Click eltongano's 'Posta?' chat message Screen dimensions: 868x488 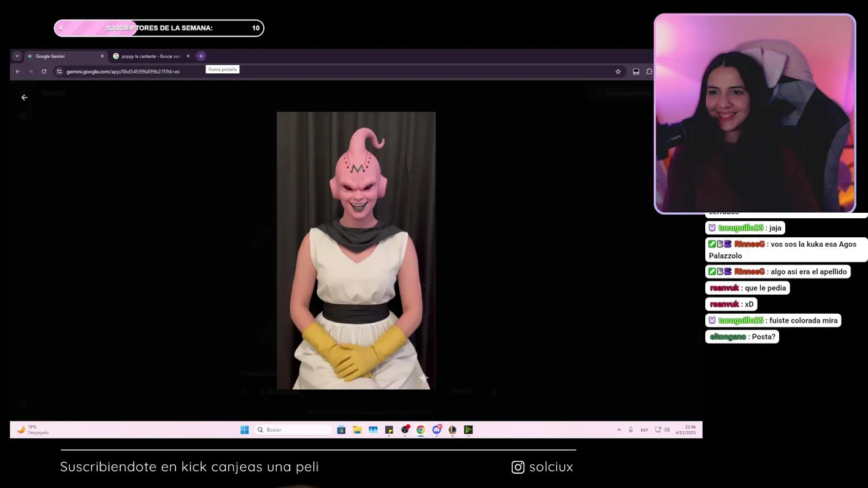(x=743, y=337)
